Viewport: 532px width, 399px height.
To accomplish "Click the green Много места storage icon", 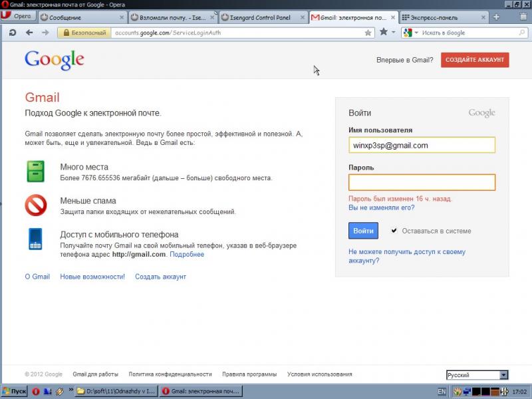I will (x=35, y=172).
